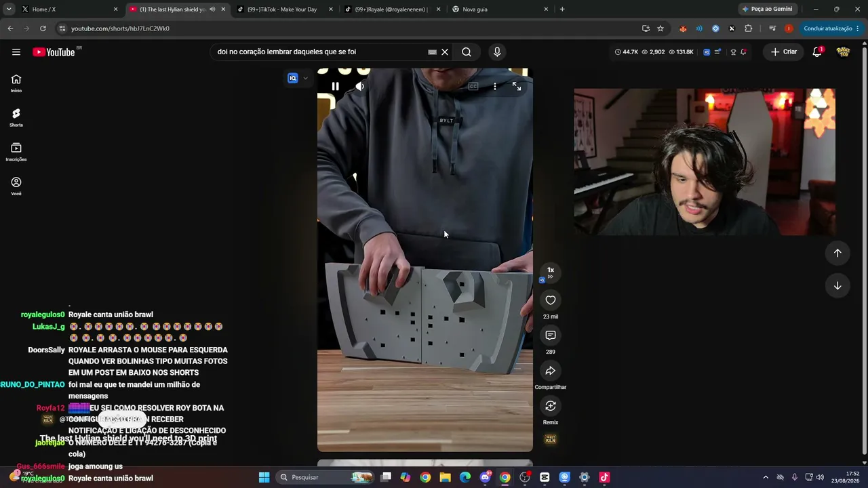This screenshot has width=868, height=488.
Task: Like the Short with the heart button
Action: point(551,300)
